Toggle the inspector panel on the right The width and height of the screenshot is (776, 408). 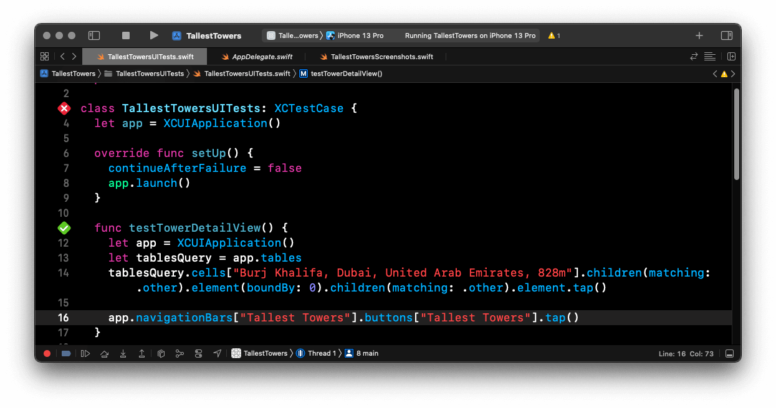727,35
